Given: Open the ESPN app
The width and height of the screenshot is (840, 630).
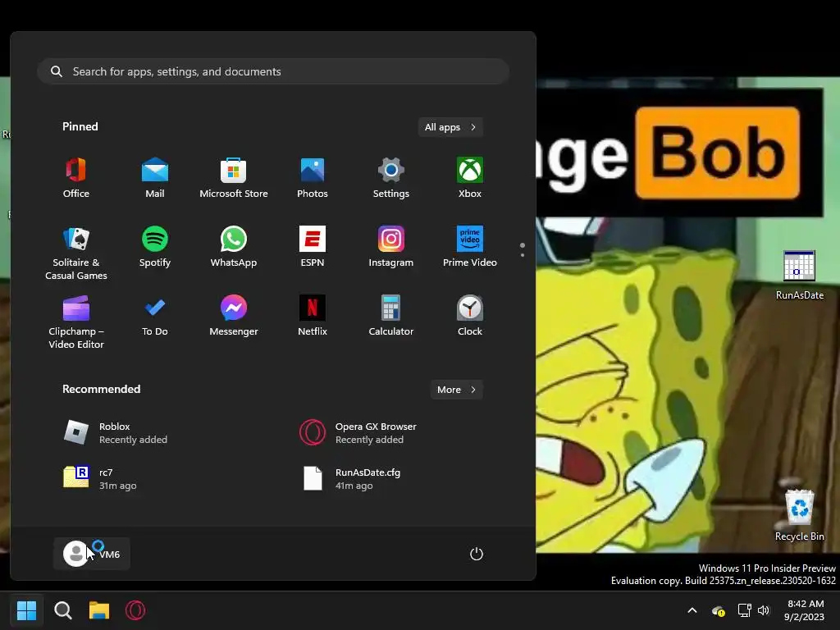Looking at the screenshot, I should (x=313, y=247).
